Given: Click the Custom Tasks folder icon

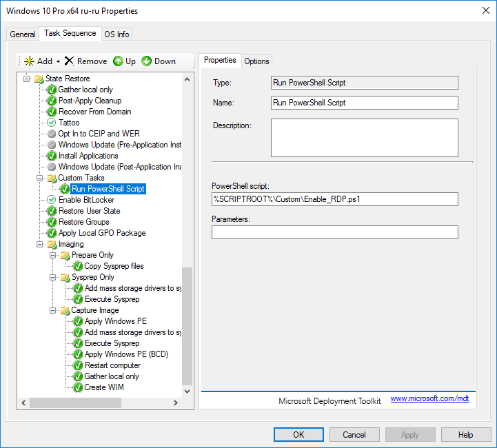Looking at the screenshot, I should tap(52, 178).
